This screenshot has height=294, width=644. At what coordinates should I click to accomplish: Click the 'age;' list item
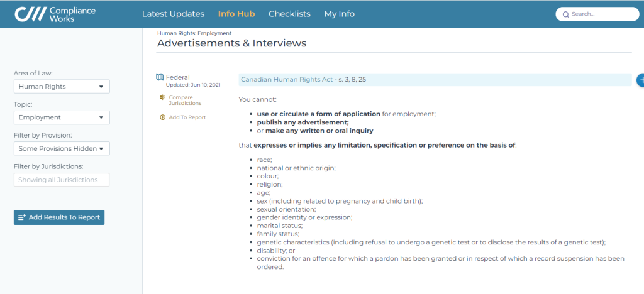pyautogui.click(x=264, y=192)
